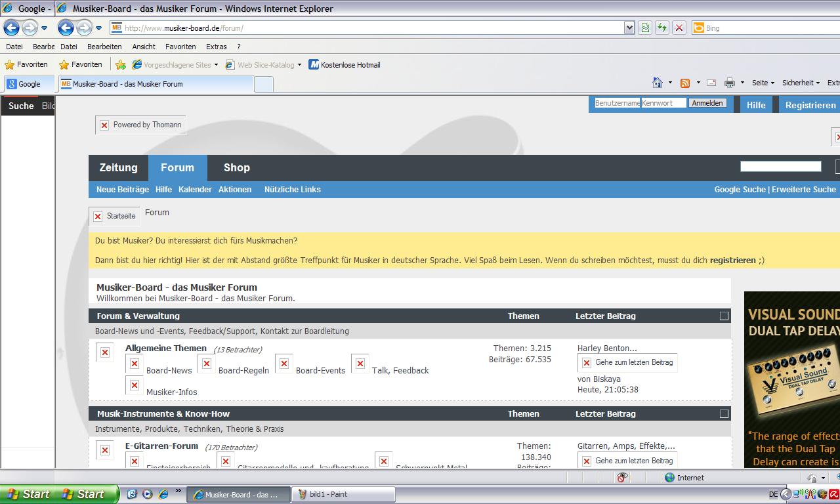Screen dimensions: 840x504
Task: Collapse the Forum & Verwaltung category box
Action: click(x=724, y=316)
